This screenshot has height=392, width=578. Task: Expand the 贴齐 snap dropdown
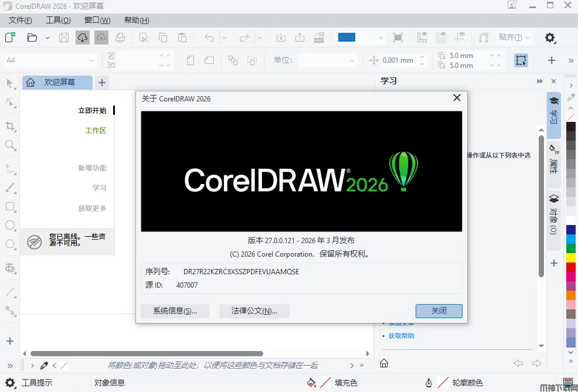coord(514,38)
